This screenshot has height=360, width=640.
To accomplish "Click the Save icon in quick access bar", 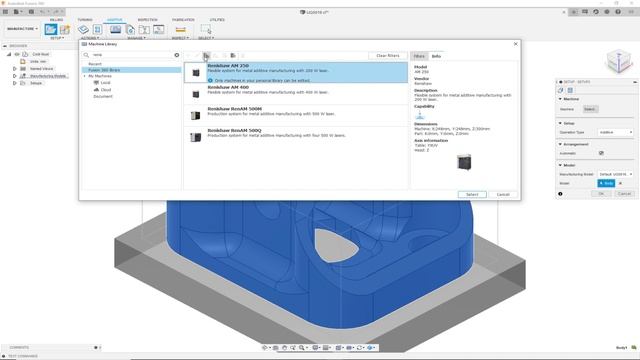I will [31, 12].
